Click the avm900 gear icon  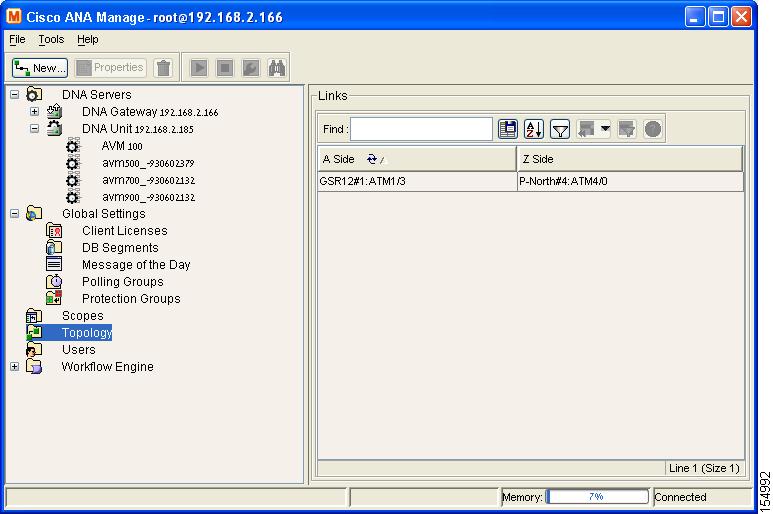point(72,197)
